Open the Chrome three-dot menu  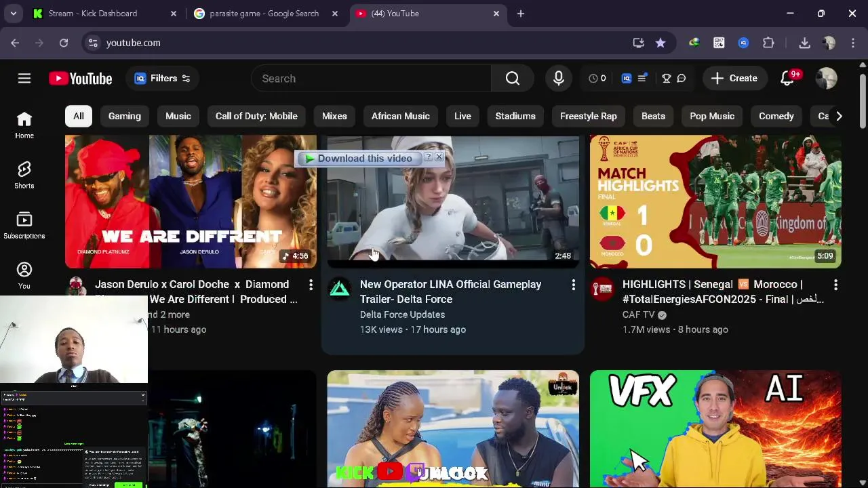point(853,43)
